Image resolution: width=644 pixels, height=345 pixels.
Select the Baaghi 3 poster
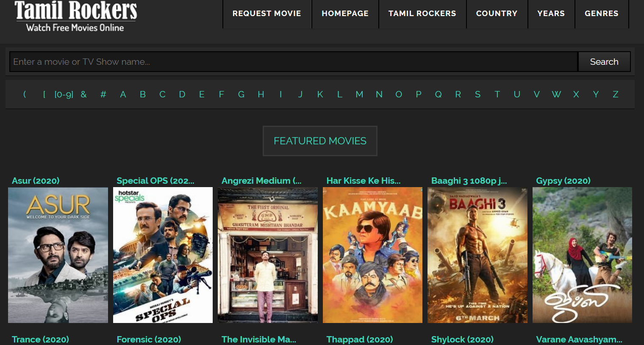(477, 255)
